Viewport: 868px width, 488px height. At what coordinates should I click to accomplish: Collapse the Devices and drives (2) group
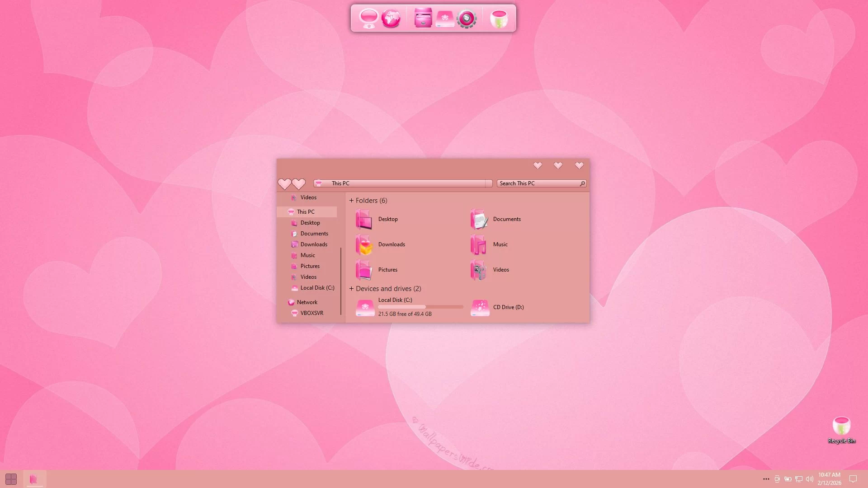coord(351,289)
